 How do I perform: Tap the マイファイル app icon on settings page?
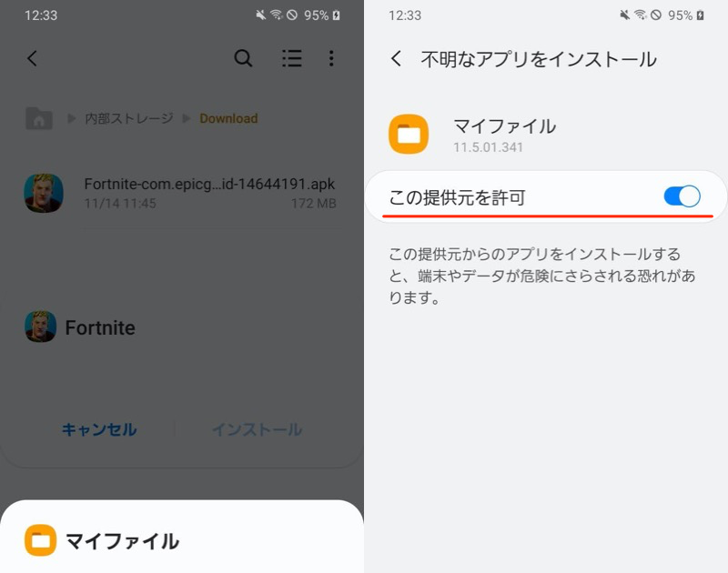point(409,134)
